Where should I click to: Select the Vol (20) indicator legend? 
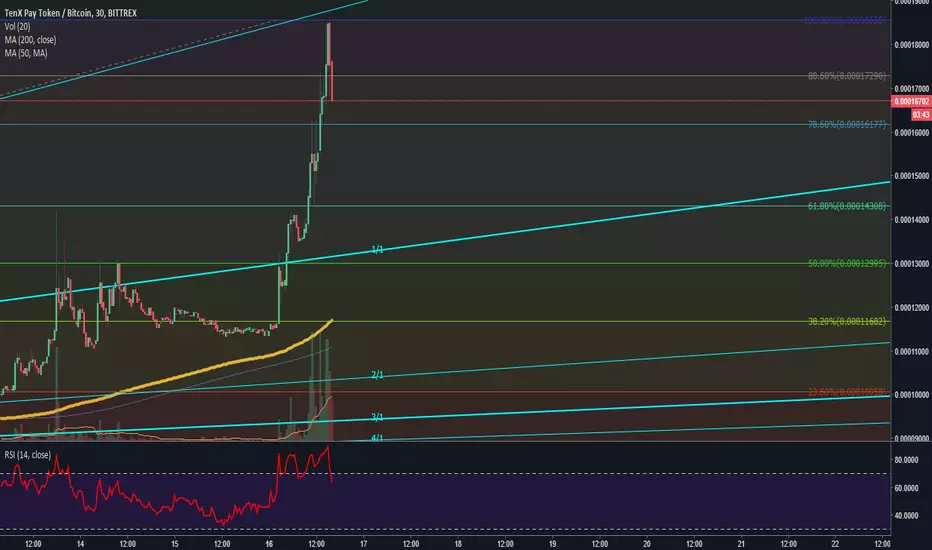[x=17, y=27]
